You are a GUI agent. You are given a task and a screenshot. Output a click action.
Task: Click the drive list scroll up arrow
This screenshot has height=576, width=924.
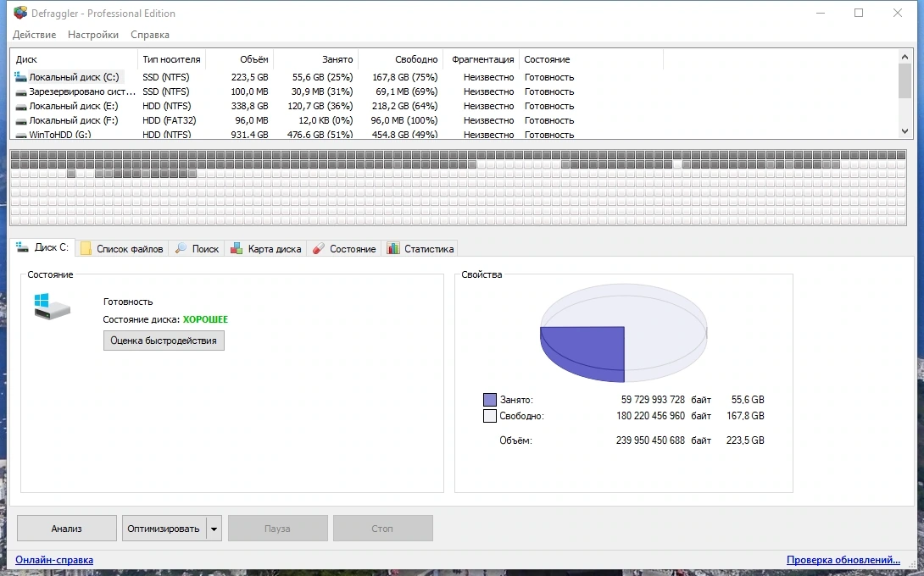pyautogui.click(x=905, y=57)
